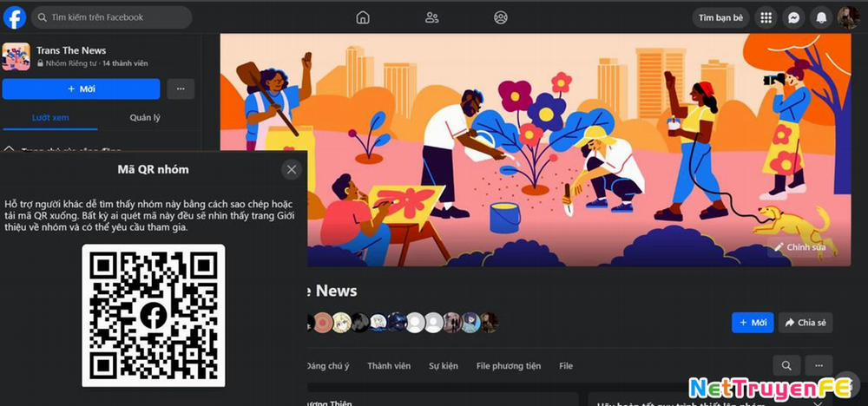Open the Sự kiện tab

tap(444, 366)
